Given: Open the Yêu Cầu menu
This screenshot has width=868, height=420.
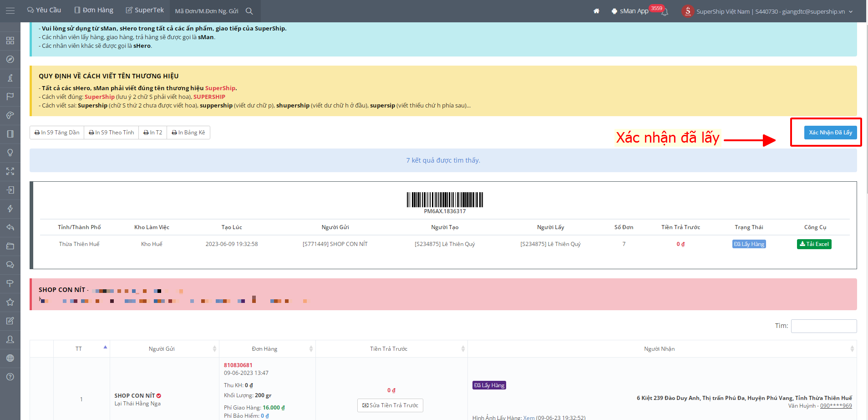Looking at the screenshot, I should [44, 10].
